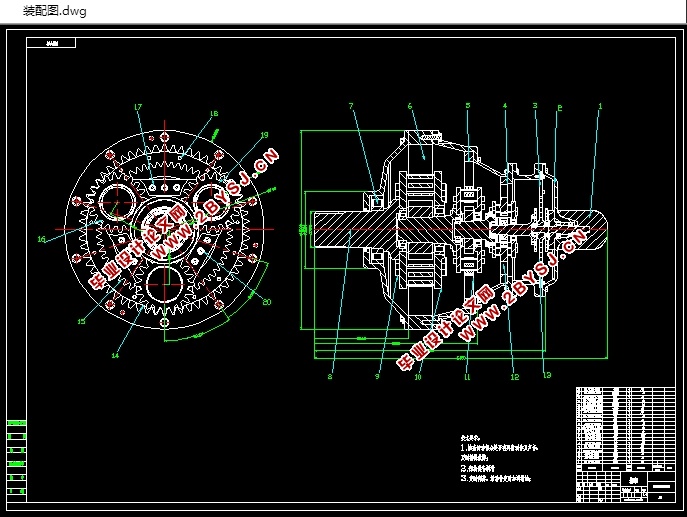The height and width of the screenshot is (517, 687).
Task: Select part callout number 20
Action: [x=267, y=302]
